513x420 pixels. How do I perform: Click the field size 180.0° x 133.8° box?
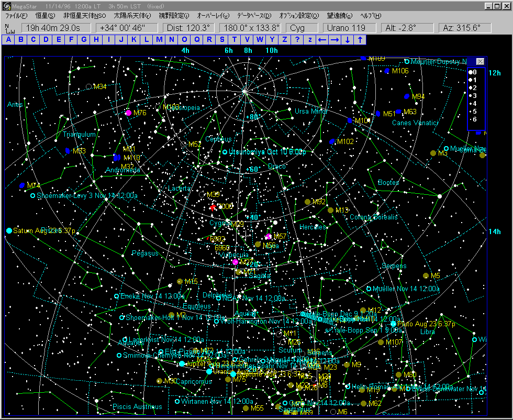pos(250,28)
